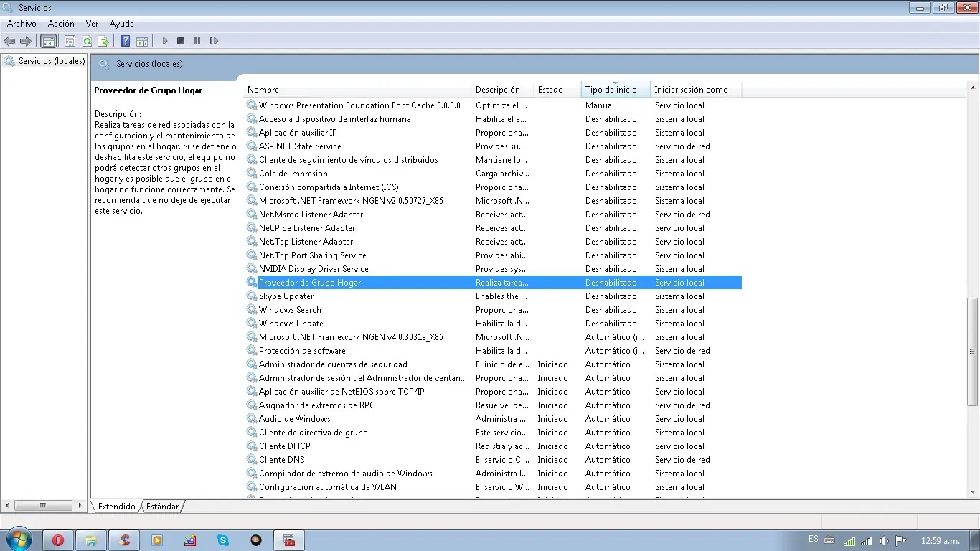Sort by the Iniciar sesión como column header
980x551 pixels.
(x=695, y=90)
